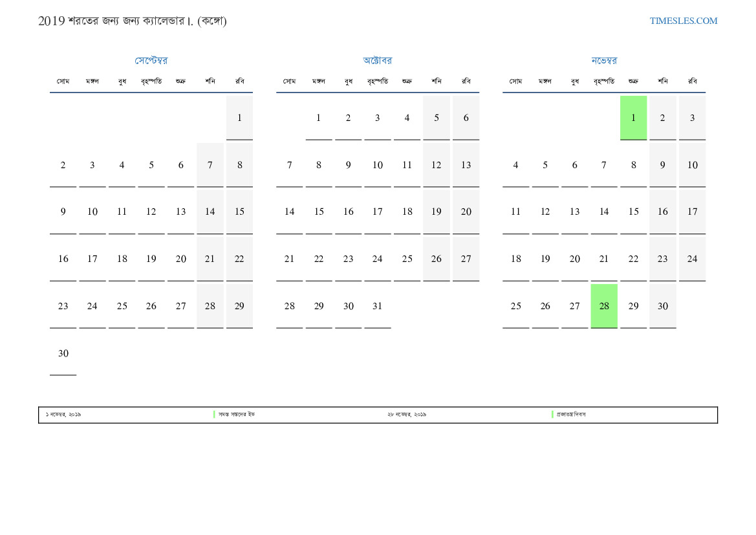
Task: Click the ১ নভেম্বর, ২০১৯ legend date
Action: pyautogui.click(x=63, y=415)
